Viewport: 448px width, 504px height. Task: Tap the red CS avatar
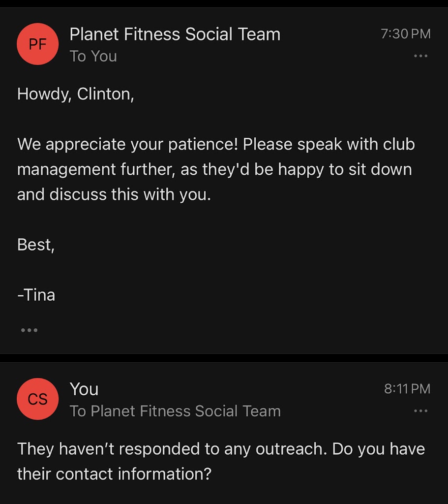coord(37,399)
